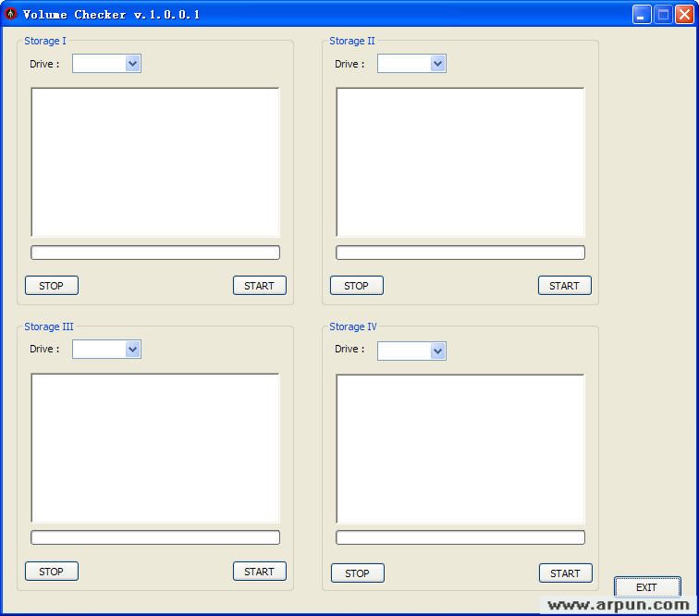Click the Storage II progress bar
The width and height of the screenshot is (699, 616).
coord(460,253)
